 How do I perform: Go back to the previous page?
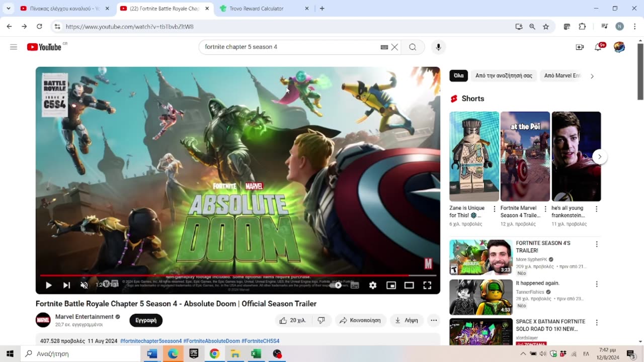9,27
